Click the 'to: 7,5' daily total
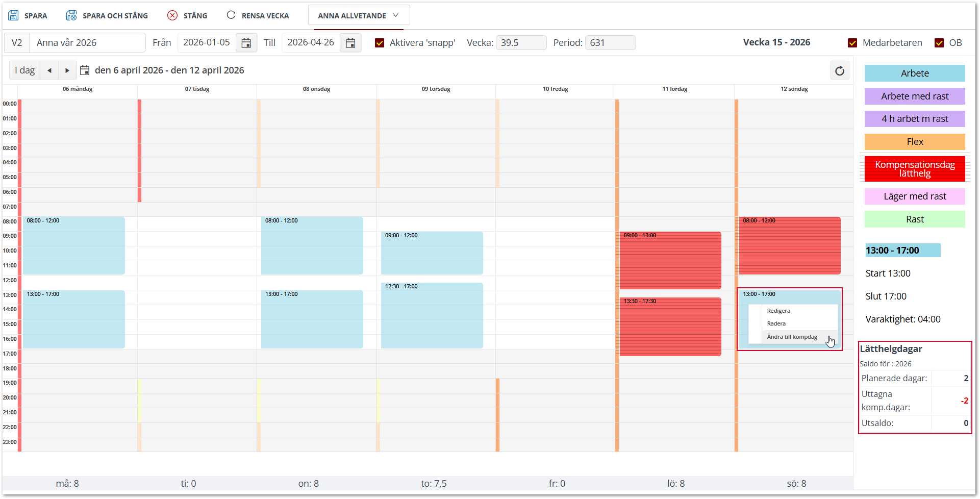This screenshot has width=980, height=499. click(x=434, y=484)
